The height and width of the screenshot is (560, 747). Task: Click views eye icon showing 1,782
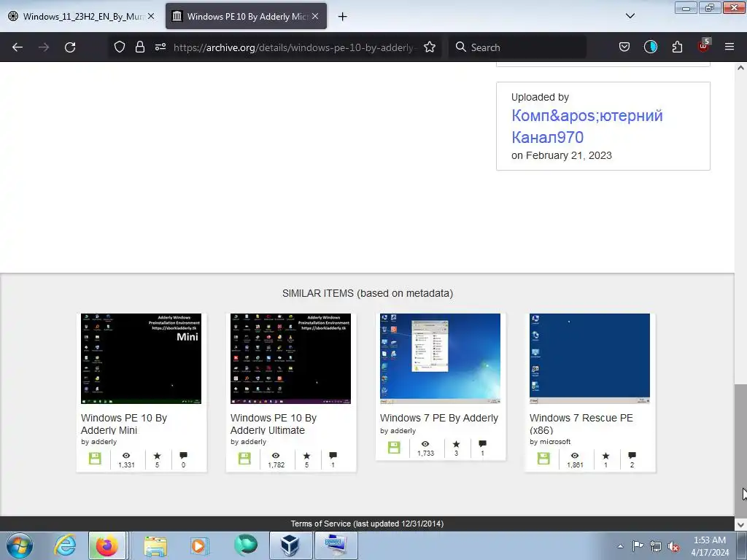(x=276, y=456)
